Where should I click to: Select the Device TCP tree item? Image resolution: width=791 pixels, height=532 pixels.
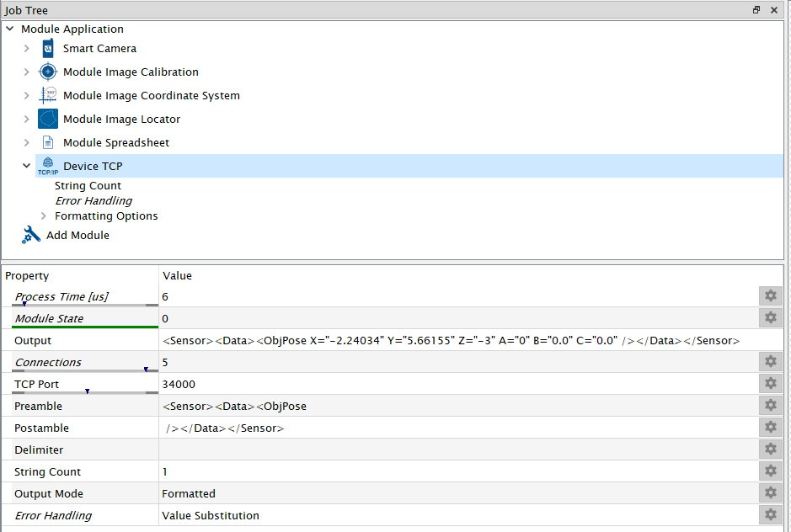pyautogui.click(x=93, y=166)
